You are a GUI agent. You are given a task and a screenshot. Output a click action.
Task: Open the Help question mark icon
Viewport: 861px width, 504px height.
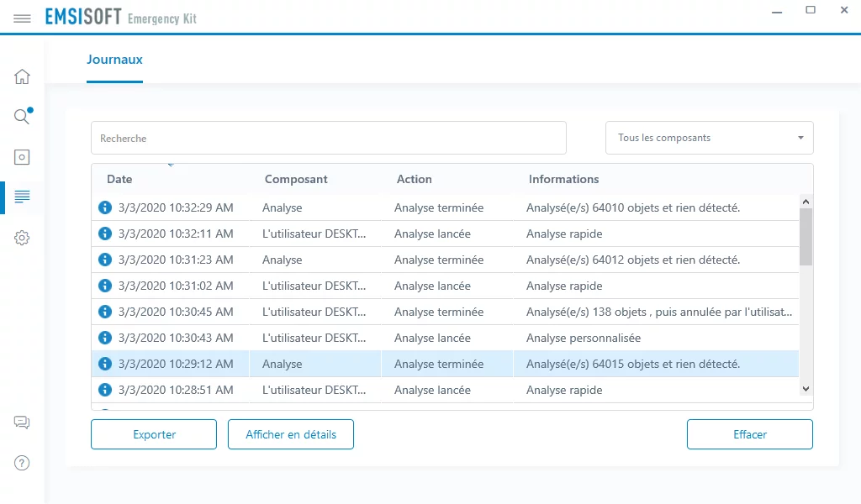22,463
